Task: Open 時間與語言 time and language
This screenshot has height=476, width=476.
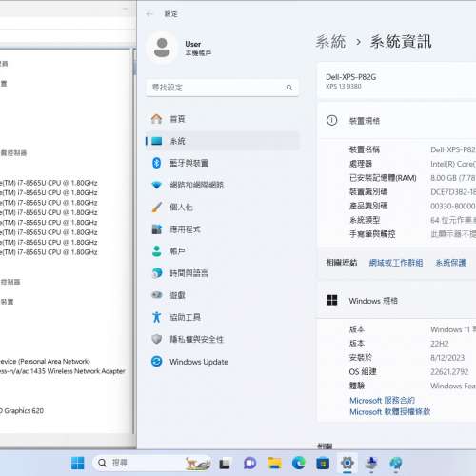Action: pos(222,273)
